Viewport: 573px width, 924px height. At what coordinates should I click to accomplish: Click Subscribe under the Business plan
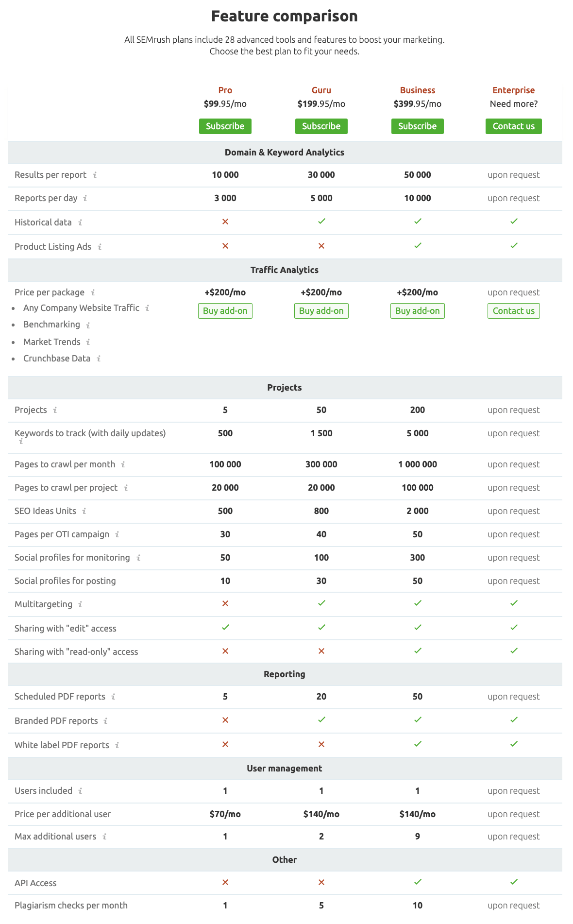coord(418,126)
